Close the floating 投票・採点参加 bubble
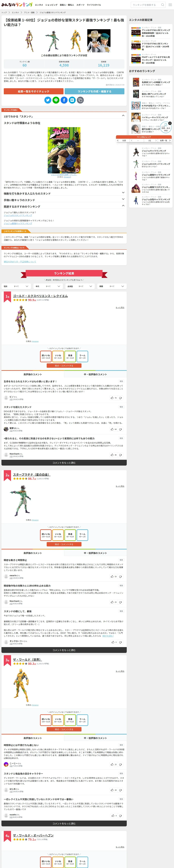The width and height of the screenshot is (174, 868). click(170, 123)
